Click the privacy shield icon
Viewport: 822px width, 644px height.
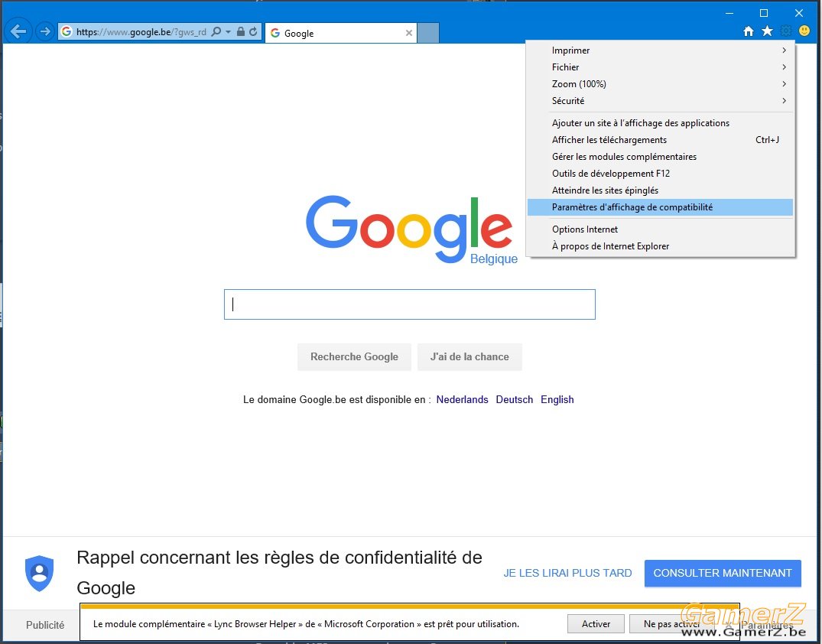pos(39,573)
